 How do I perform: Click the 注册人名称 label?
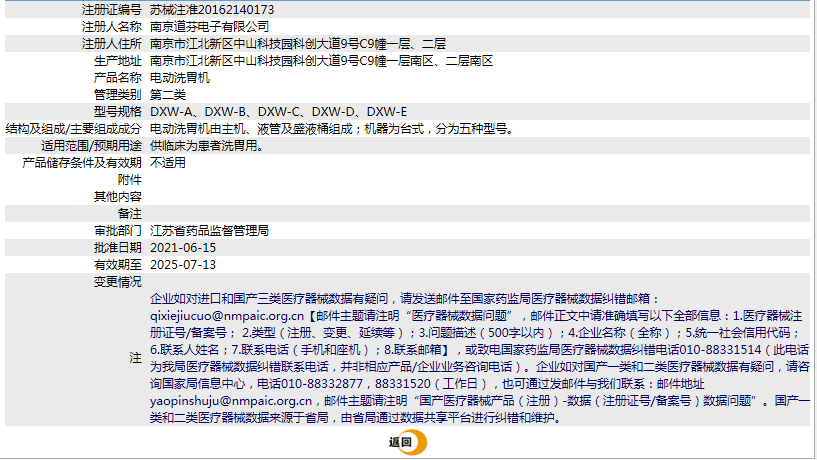112,27
